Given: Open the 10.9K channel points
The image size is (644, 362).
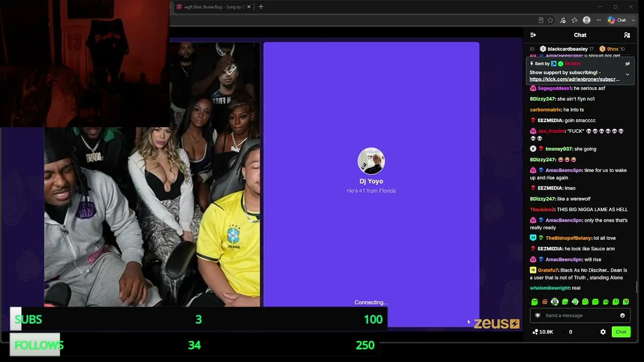Looking at the screenshot, I should click(x=542, y=332).
